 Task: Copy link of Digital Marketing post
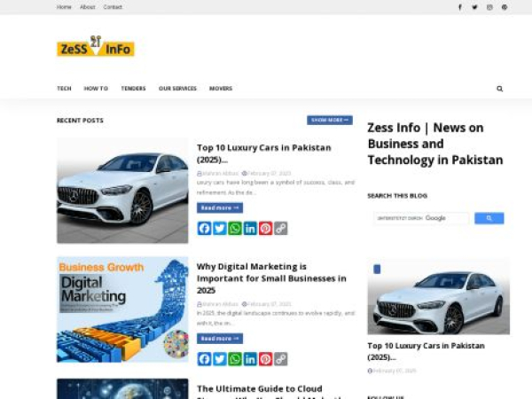tap(280, 359)
